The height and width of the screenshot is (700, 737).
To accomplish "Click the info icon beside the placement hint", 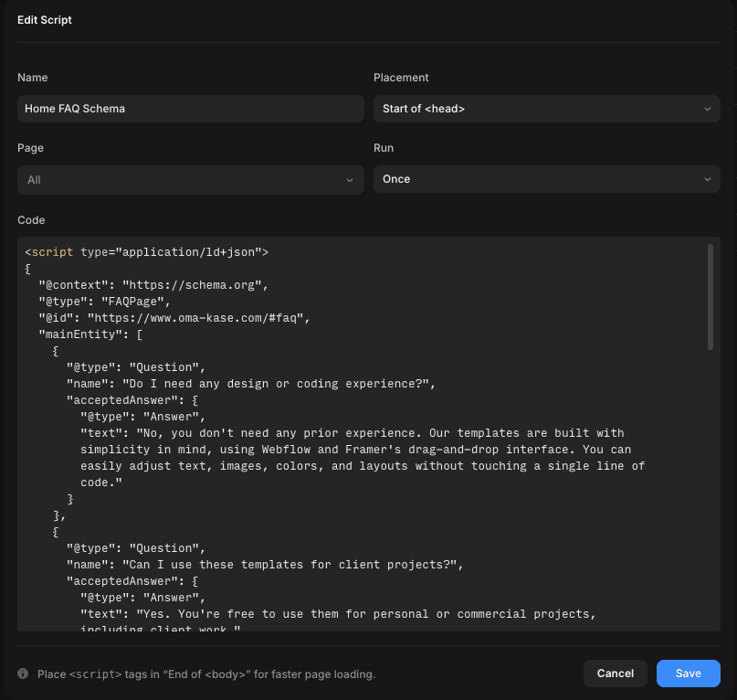I will pos(23,673).
